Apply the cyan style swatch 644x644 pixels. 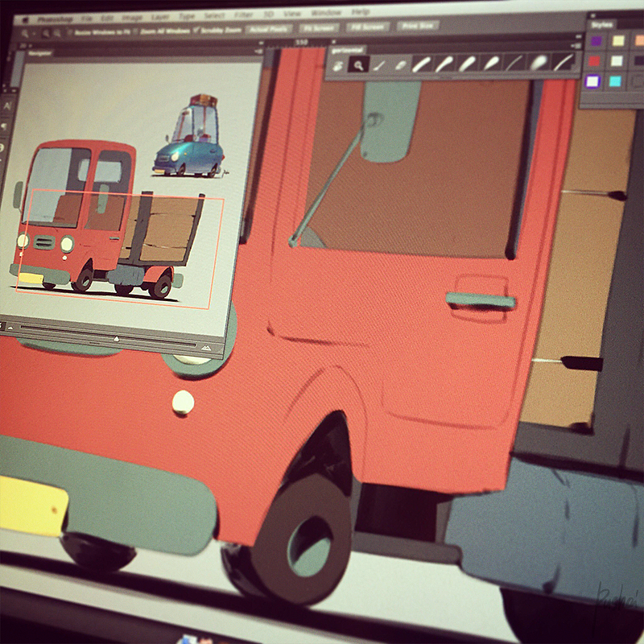click(615, 81)
